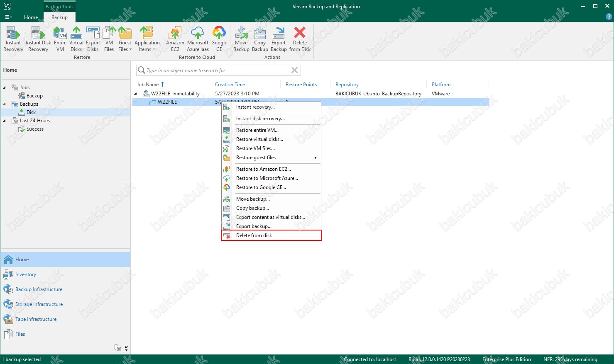Click the Instant Recovery ribbon icon
614x364 pixels.
point(13,39)
